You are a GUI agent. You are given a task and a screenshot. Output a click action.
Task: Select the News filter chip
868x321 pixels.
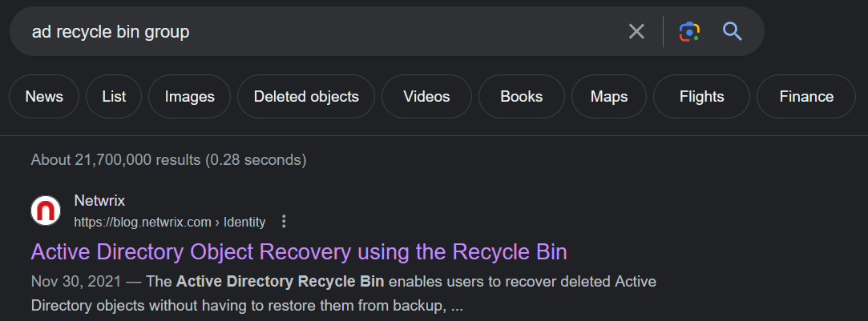coord(44,97)
